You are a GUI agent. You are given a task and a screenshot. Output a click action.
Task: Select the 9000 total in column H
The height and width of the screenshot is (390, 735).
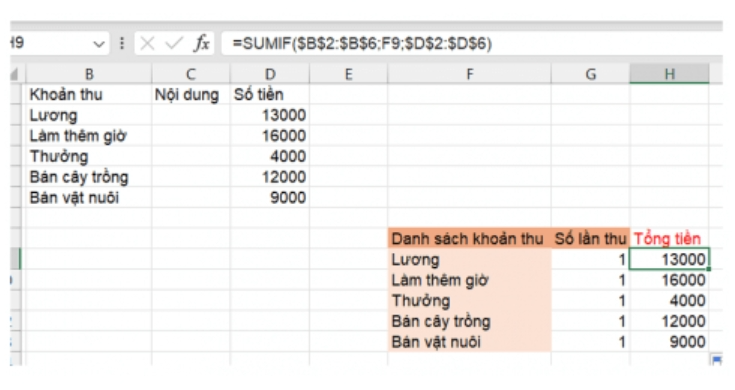tap(669, 342)
